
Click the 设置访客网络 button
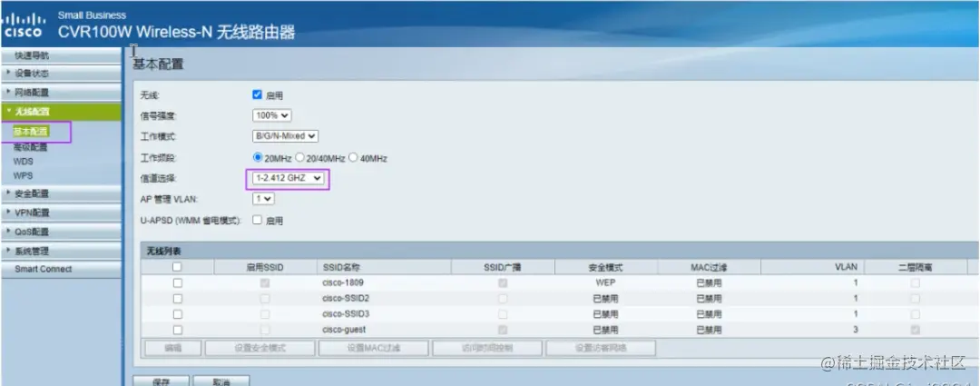601,349
